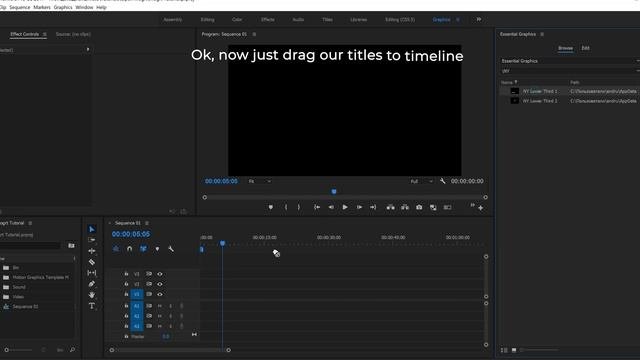Open Program monitor button editor plus
The height and width of the screenshot is (360, 640).
click(x=481, y=208)
